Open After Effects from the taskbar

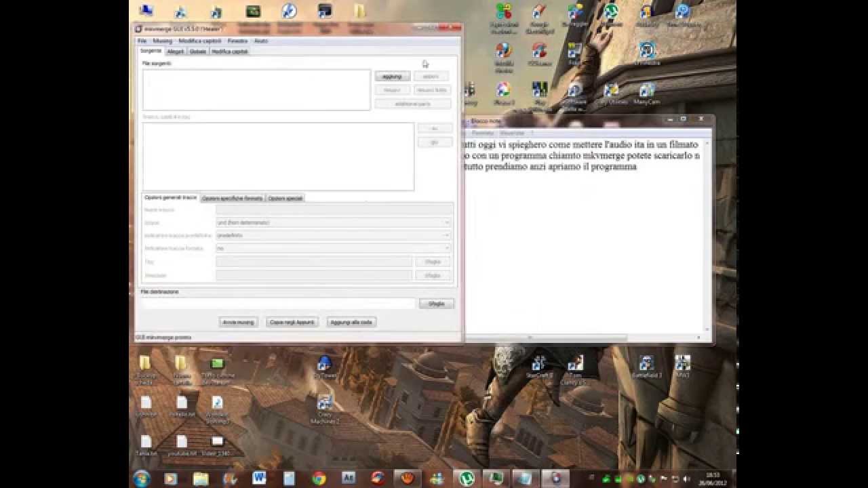click(x=349, y=479)
